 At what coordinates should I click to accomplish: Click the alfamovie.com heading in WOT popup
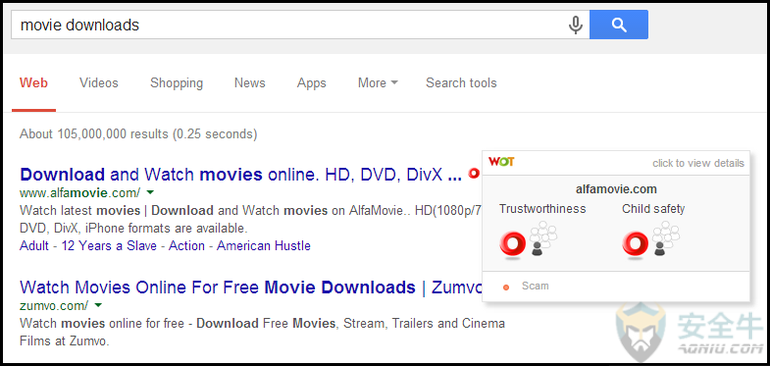616,189
